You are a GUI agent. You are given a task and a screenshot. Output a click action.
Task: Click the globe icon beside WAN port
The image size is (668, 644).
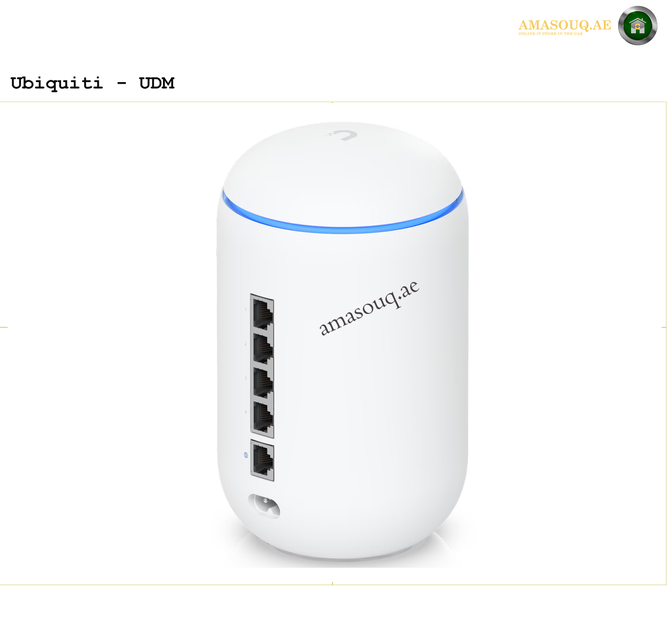pos(246,455)
